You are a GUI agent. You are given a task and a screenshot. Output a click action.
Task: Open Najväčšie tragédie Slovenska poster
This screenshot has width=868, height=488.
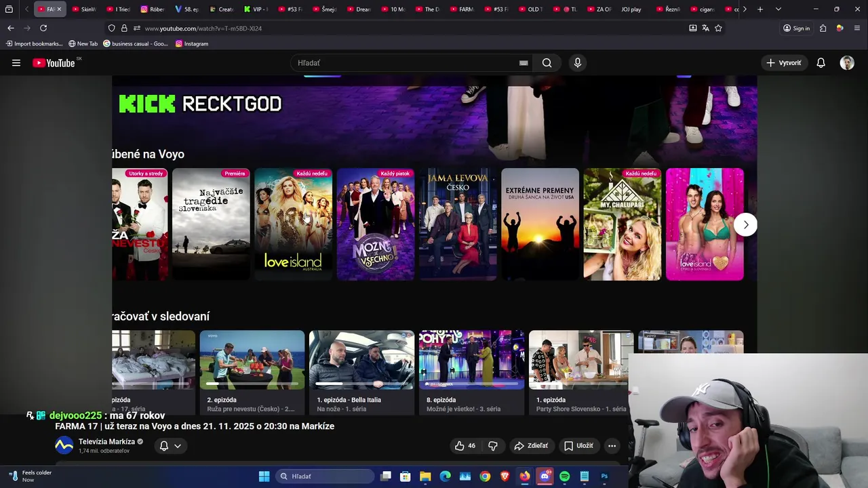click(211, 224)
